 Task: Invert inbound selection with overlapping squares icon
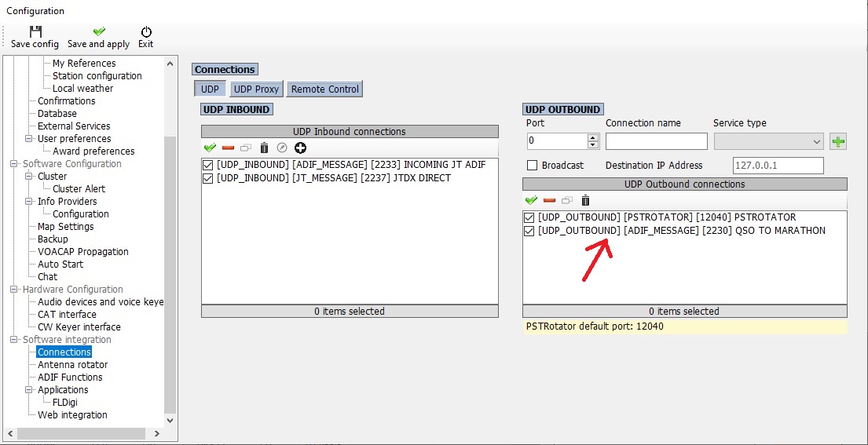(246, 148)
